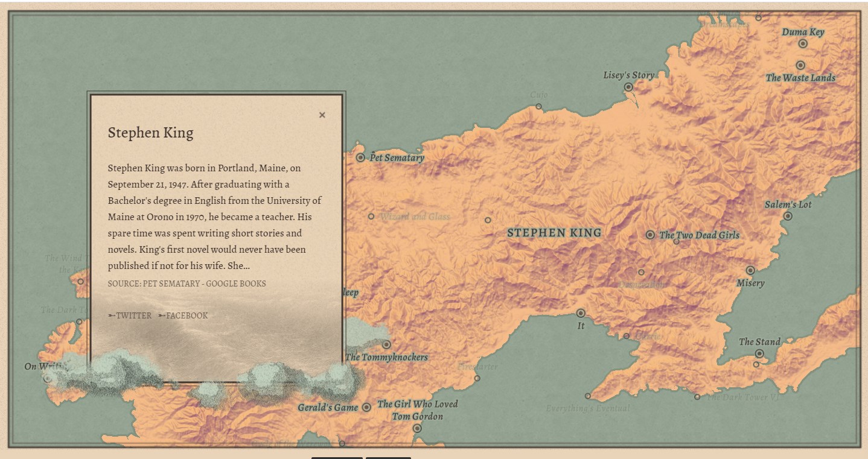This screenshot has height=459, width=868.
Task: Select the Everything's Eventual marker
Action: coord(588,396)
